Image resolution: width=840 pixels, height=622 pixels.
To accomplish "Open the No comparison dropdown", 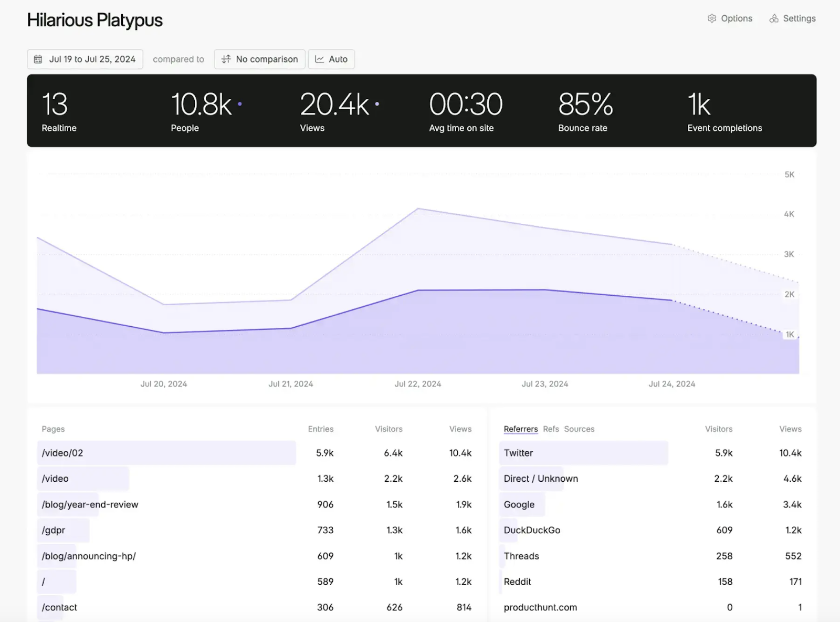I will point(259,59).
